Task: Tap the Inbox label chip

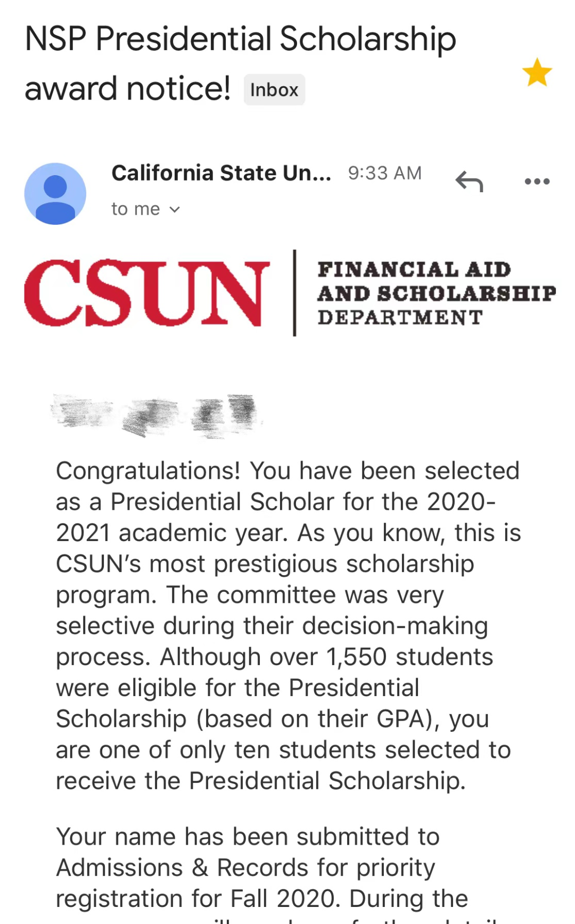Action: pyautogui.click(x=274, y=90)
